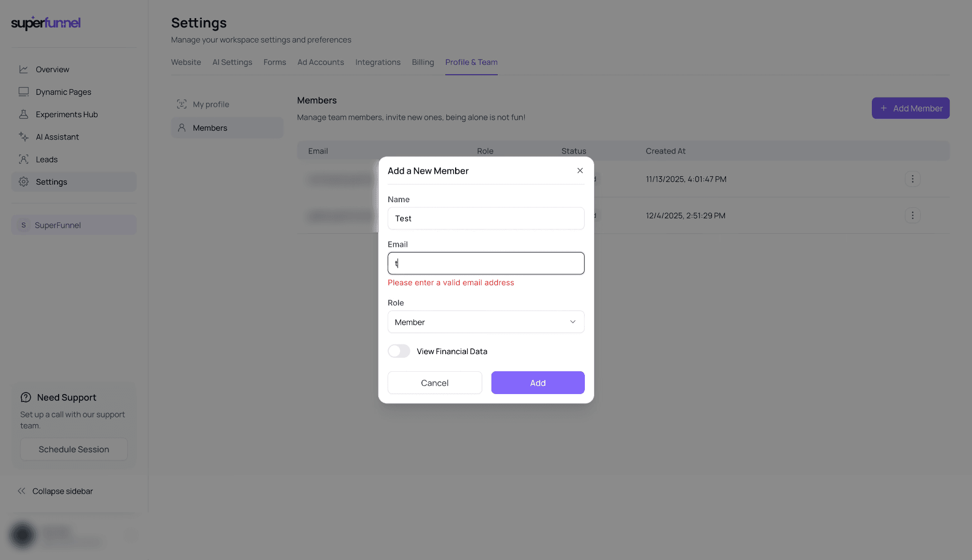Screen dimensions: 972x560
Task: Open the AI Settings tab
Action: pyautogui.click(x=232, y=62)
